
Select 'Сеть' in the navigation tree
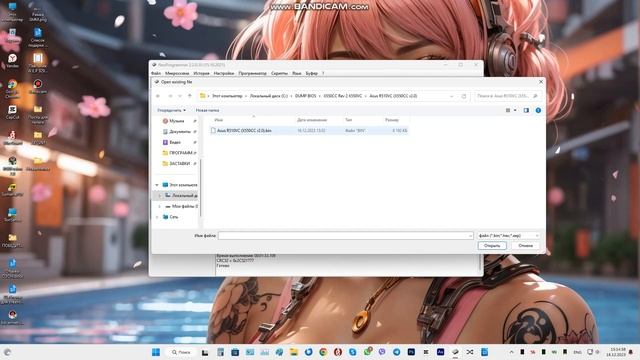click(x=173, y=217)
